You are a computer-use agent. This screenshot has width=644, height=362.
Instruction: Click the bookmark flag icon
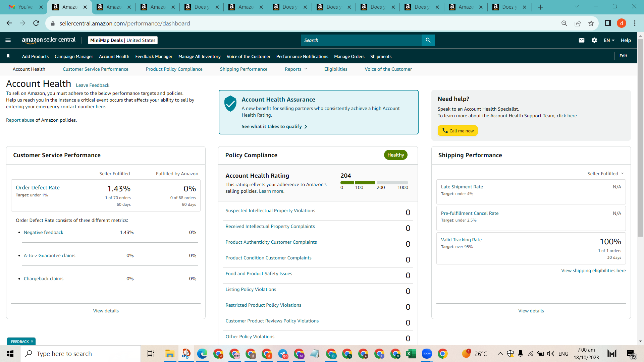(x=8, y=56)
